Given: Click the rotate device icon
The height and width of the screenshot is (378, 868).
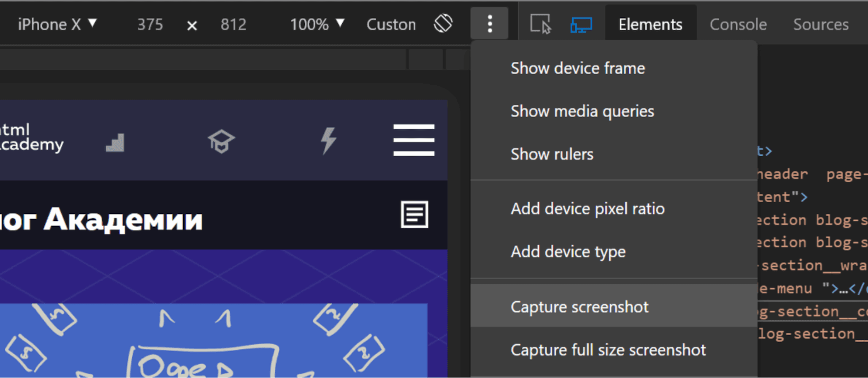Looking at the screenshot, I should [443, 23].
